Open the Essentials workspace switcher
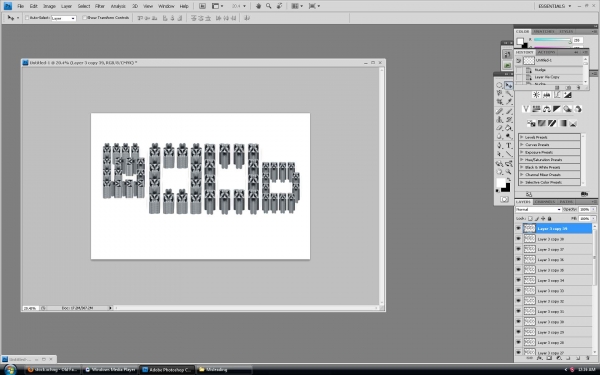Viewport: 600px width, 375px height. [554, 6]
